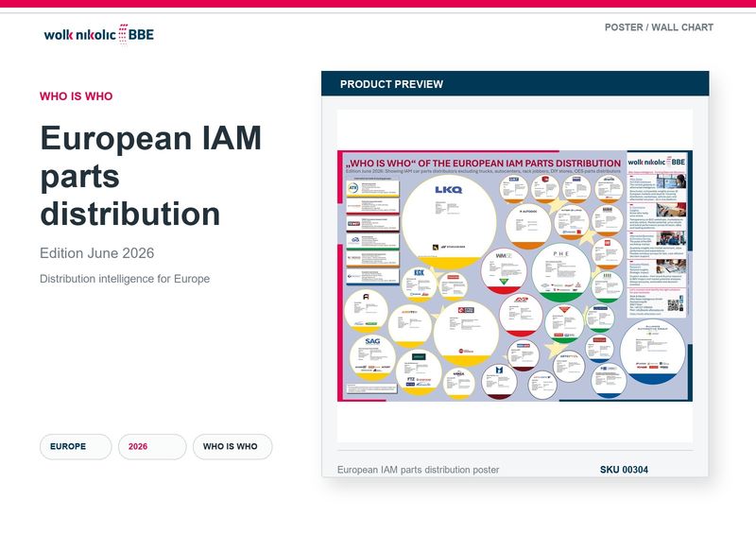Click the QR code in the poster

click(x=675, y=305)
